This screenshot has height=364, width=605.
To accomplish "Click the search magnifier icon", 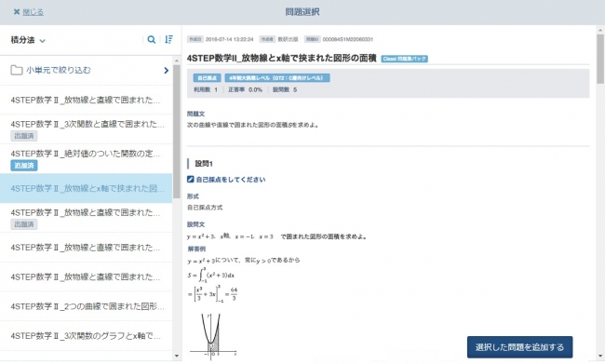I will (152, 39).
